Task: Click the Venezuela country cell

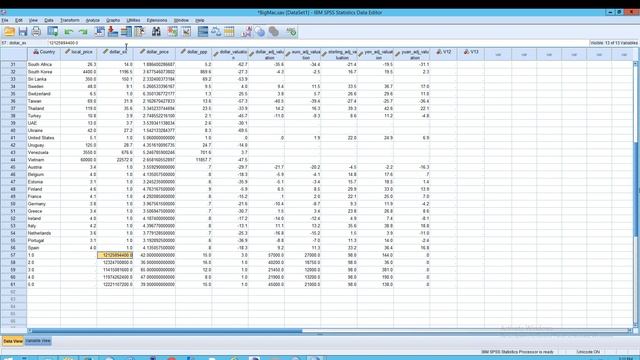Action: (44, 152)
